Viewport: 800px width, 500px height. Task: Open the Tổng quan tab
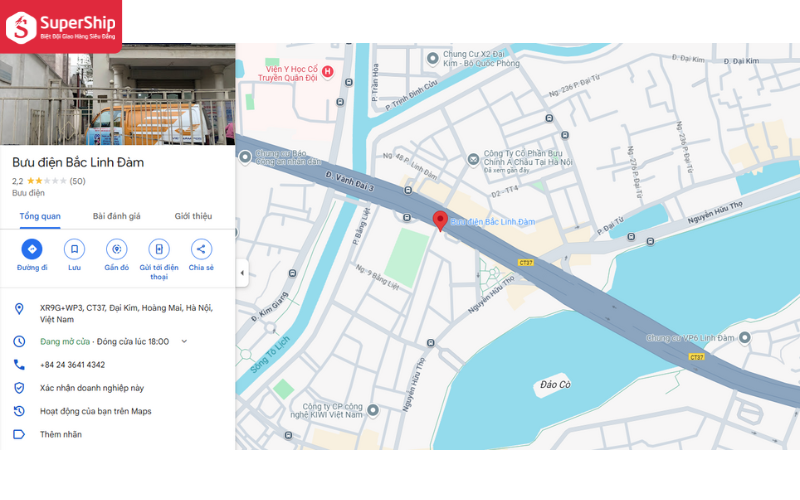(40, 216)
